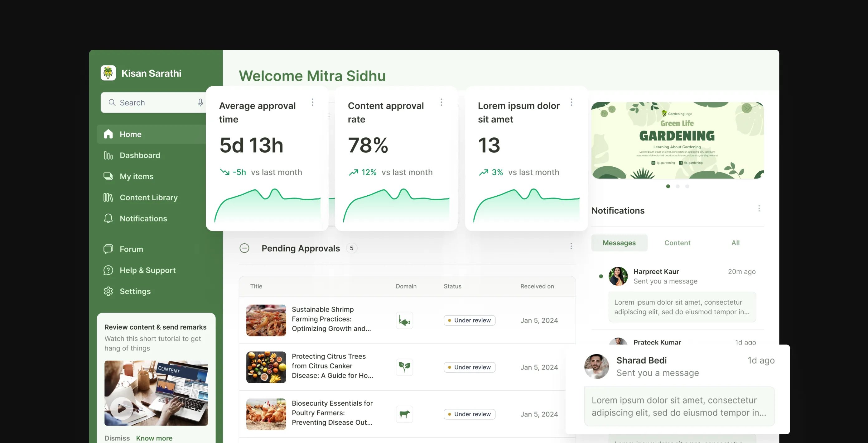Image resolution: width=868 pixels, height=443 pixels.
Task: Click the Domain column header
Action: click(x=406, y=286)
